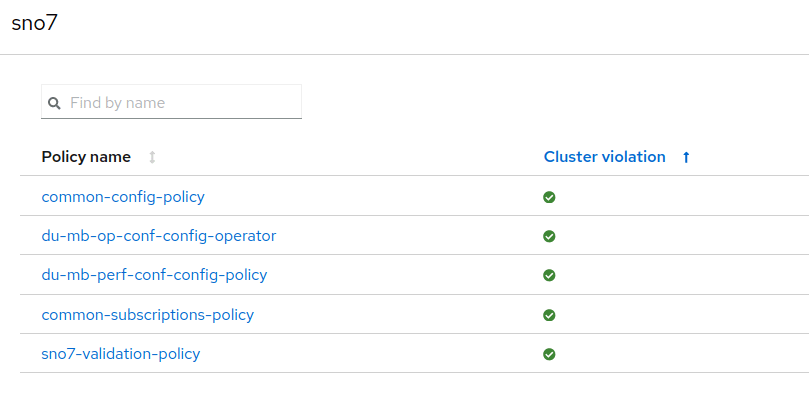Open the common-config-policy link

tap(123, 197)
